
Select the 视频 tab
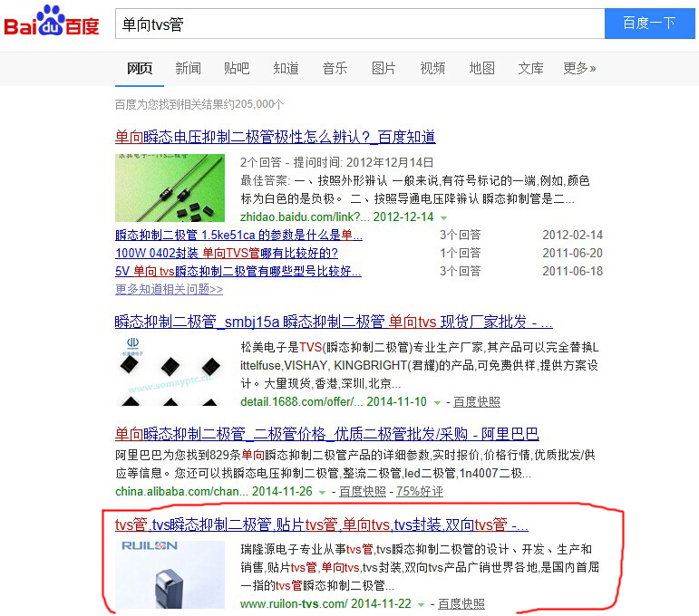pos(432,68)
